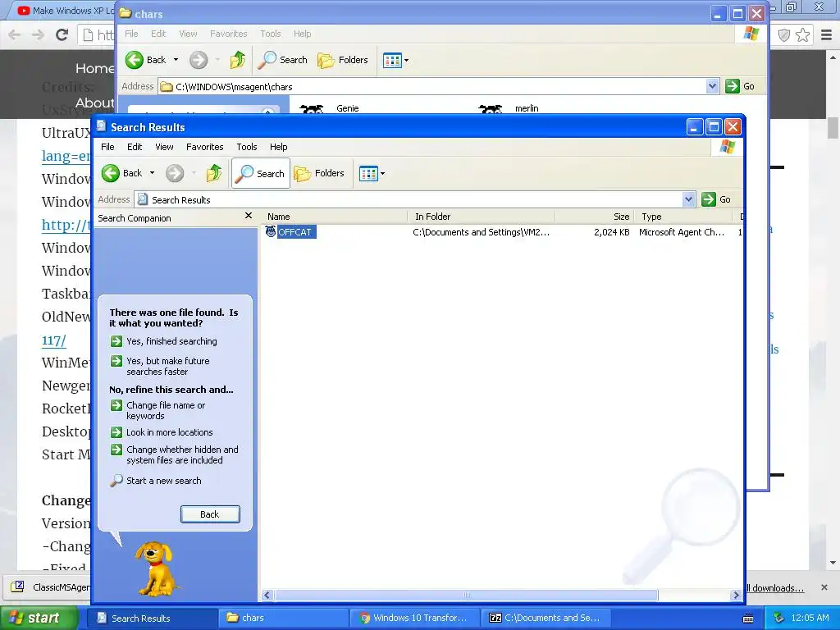
Task: Open the Tools menu in chars window
Action: 271,34
